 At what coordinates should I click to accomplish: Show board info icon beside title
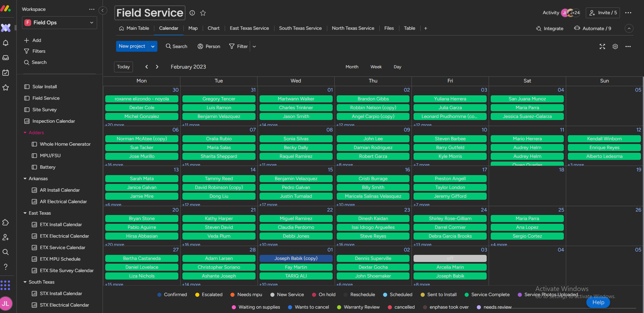tap(192, 13)
